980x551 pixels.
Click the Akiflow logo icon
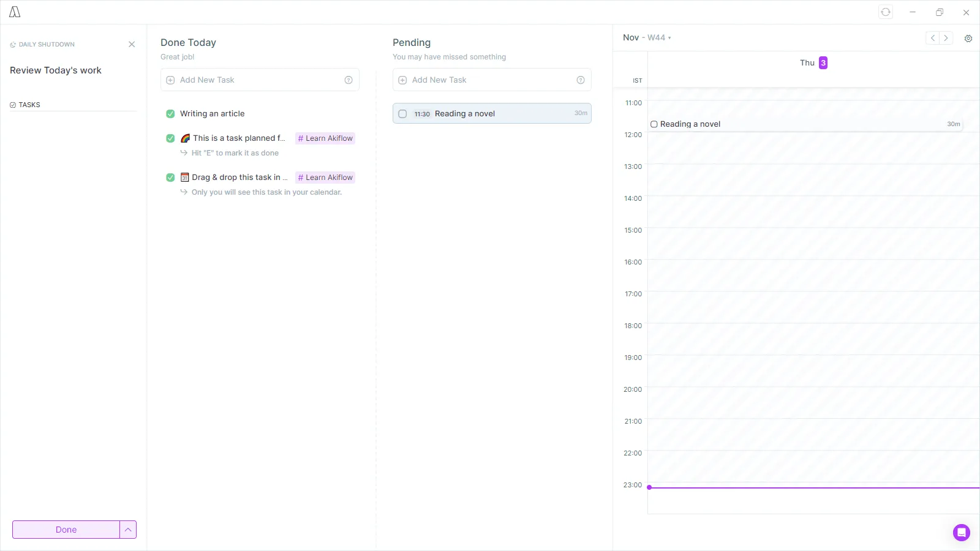coord(15,12)
